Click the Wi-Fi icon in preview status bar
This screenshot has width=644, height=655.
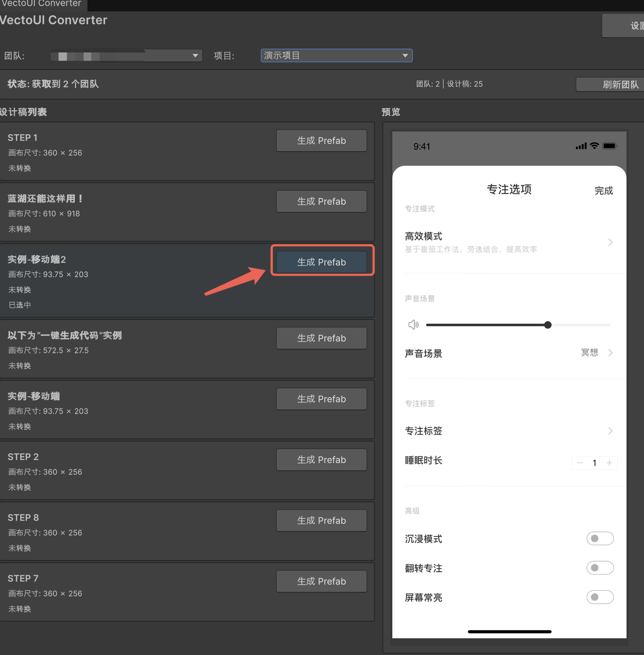point(595,146)
